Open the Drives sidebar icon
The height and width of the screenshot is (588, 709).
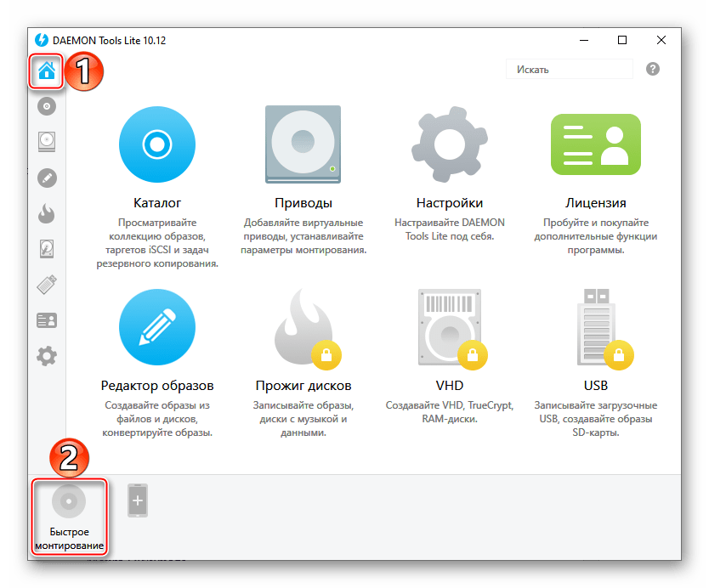pos(47,141)
